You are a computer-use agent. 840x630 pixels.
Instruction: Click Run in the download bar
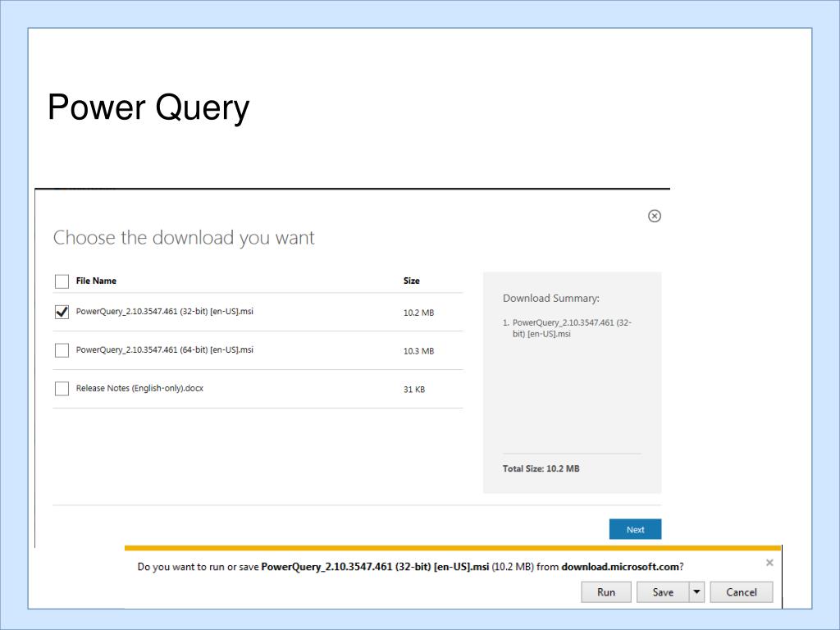coord(606,592)
